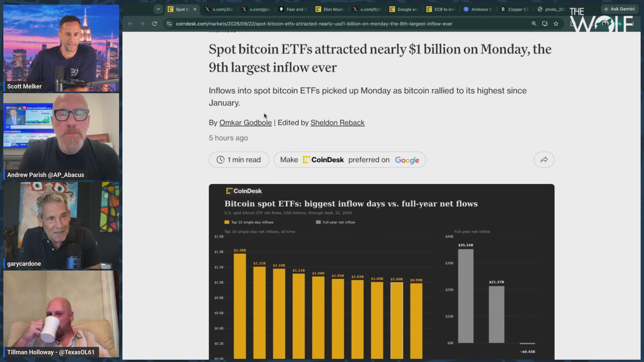Reload the CoinDesk page

(155, 24)
